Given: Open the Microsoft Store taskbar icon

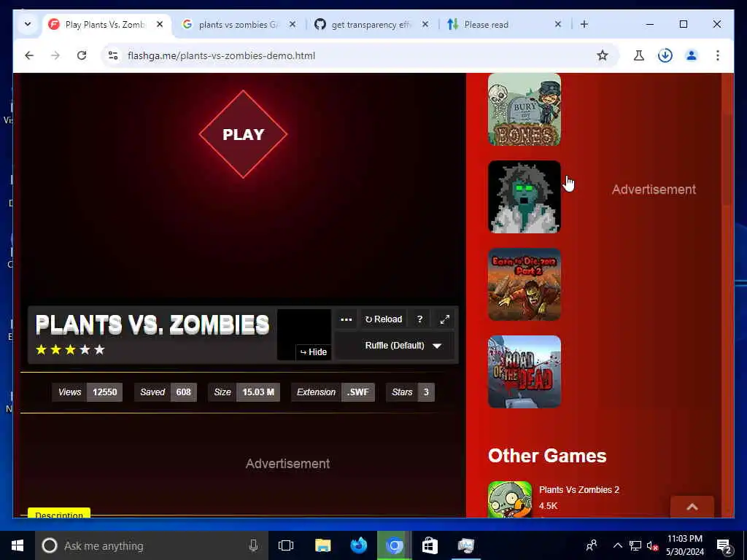Looking at the screenshot, I should (430, 545).
